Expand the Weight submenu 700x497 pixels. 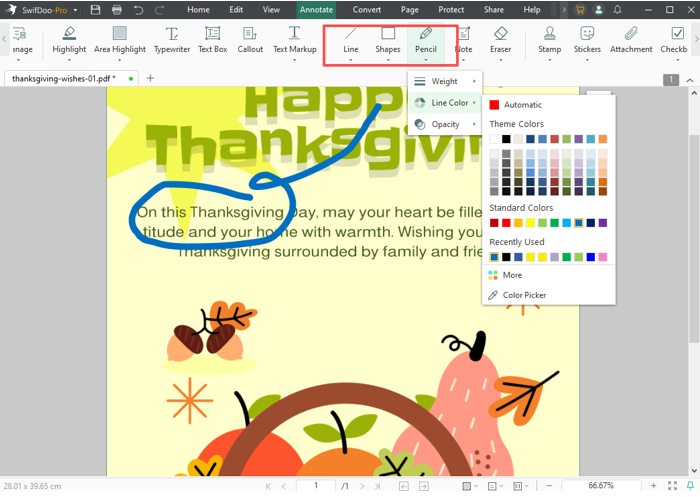445,81
